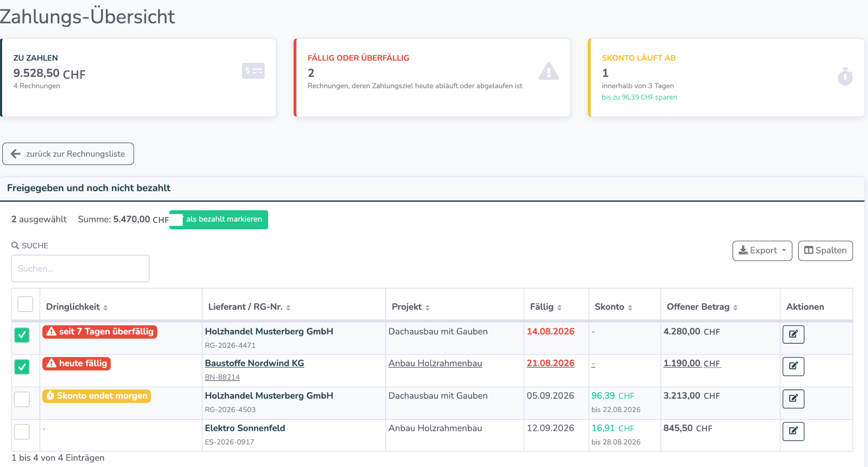Screen dimensions: 868x467
Task: Open edit action for invoice RG-2026-4471
Action: coord(793,334)
